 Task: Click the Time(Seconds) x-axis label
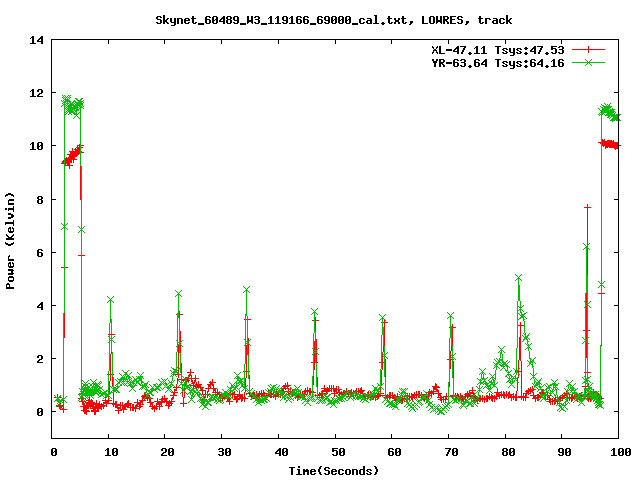pos(334,470)
